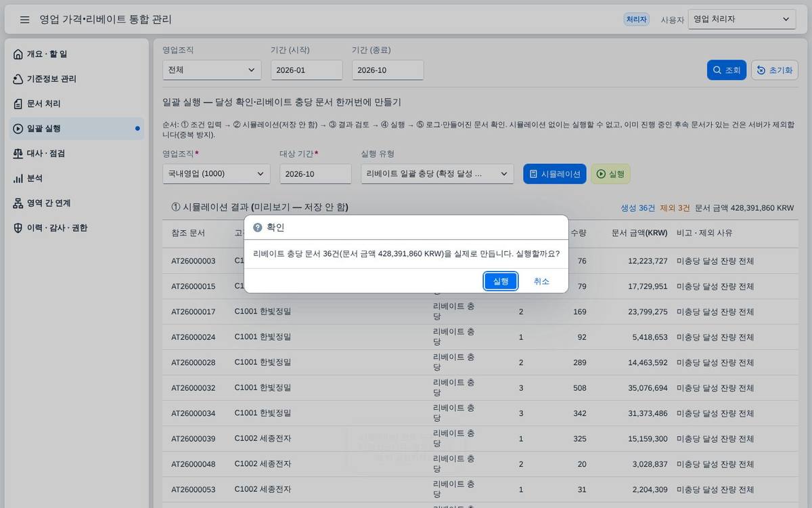This screenshot has width=812, height=508.
Task: Click the 제외 3건 count
Action: click(675, 208)
